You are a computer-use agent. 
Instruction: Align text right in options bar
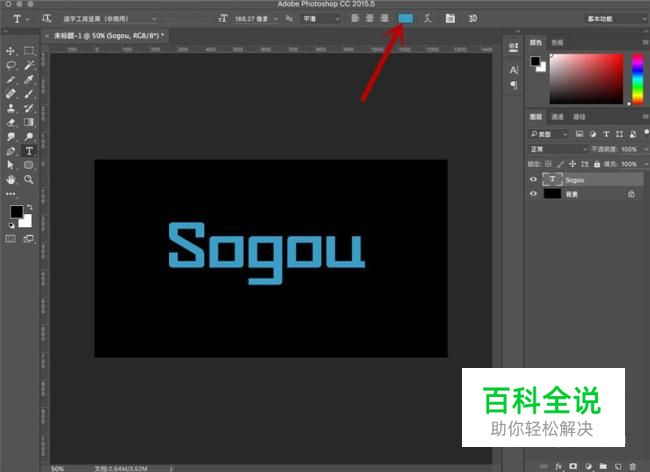coord(384,18)
